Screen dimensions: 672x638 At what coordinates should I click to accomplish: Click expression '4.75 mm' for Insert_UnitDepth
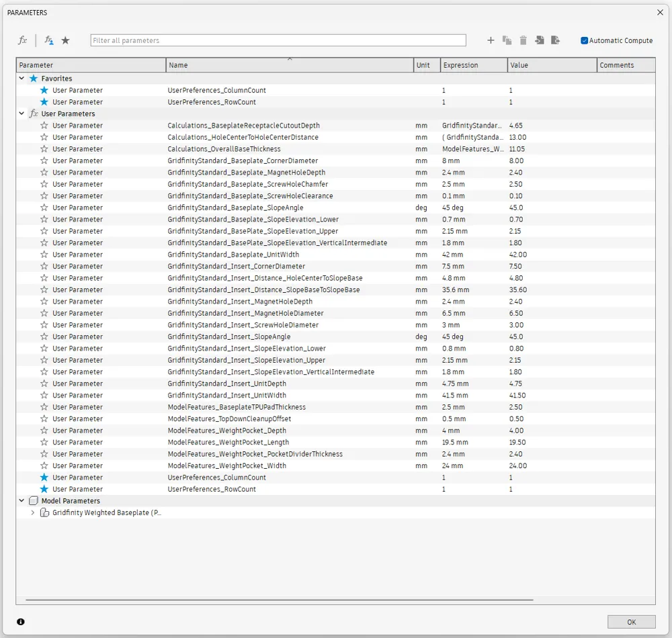(x=455, y=383)
